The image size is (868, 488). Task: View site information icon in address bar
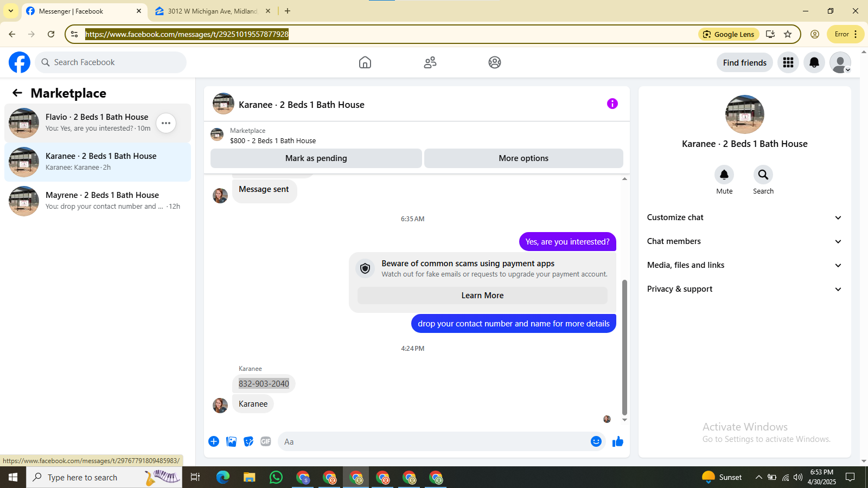74,34
